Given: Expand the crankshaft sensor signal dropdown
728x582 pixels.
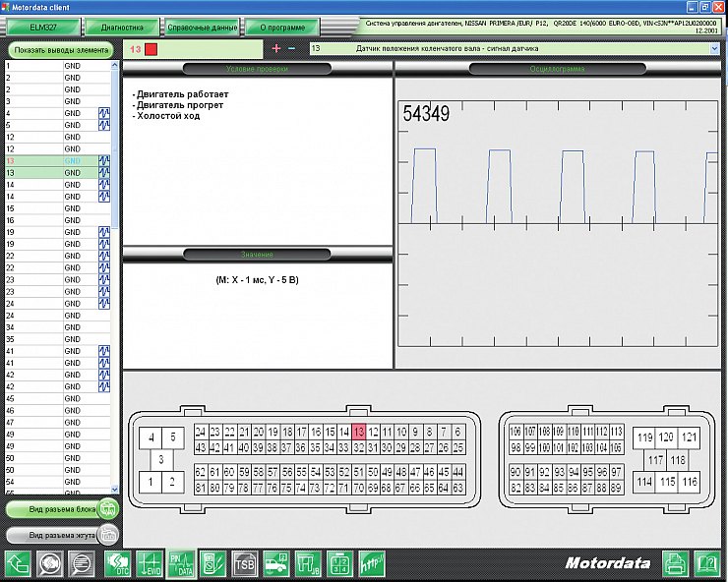Looking at the screenshot, I should tap(714, 49).
